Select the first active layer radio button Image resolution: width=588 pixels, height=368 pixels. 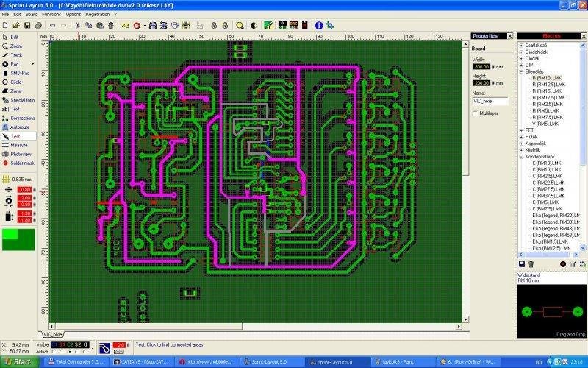[54, 352]
